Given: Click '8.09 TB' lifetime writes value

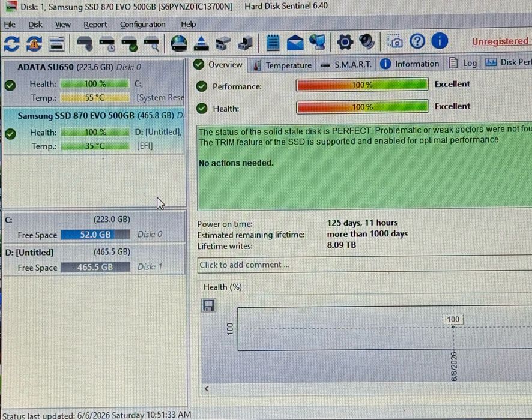Looking at the screenshot, I should point(341,245).
